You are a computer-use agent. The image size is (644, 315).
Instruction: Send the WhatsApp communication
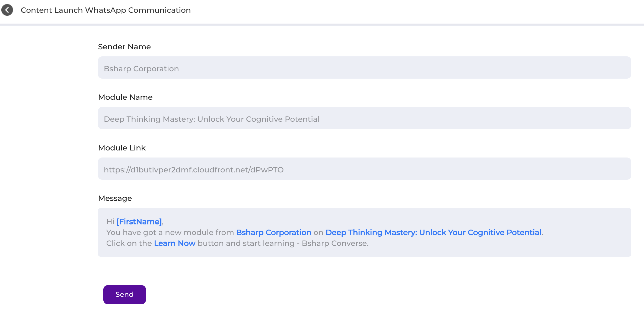[125, 294]
